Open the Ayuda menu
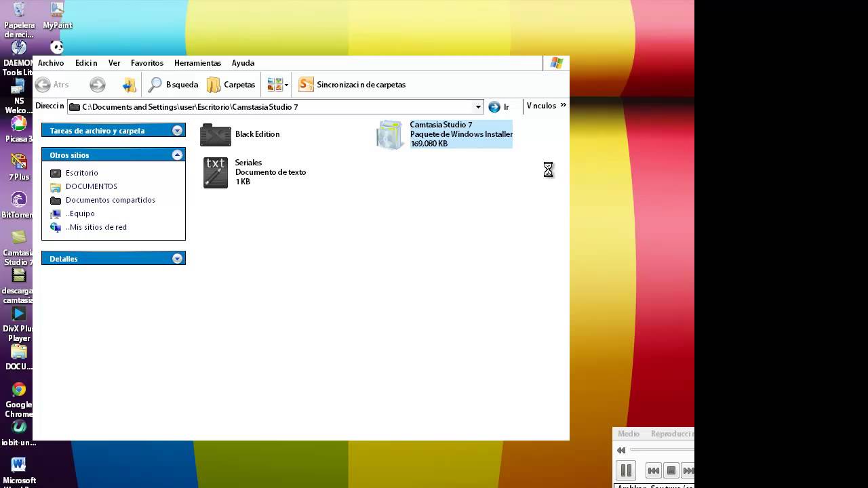Screen dimensions: 868x488 [243, 63]
